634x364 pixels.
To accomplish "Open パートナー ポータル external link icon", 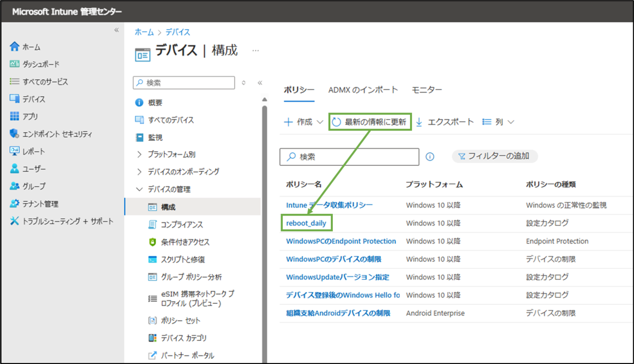I will (152, 355).
